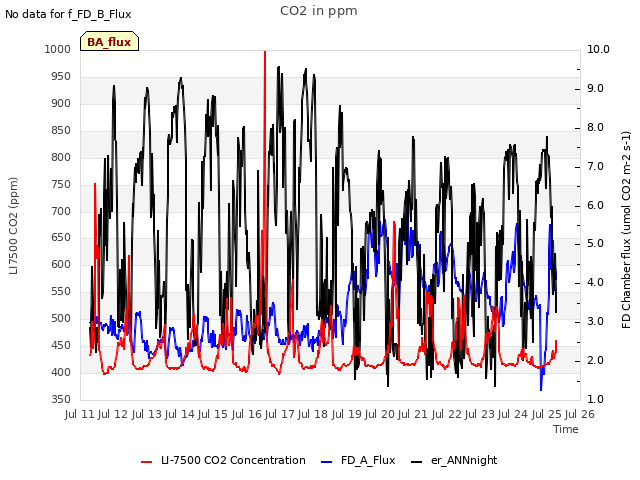Click the 8.0 tick on right axis

(x=595, y=127)
